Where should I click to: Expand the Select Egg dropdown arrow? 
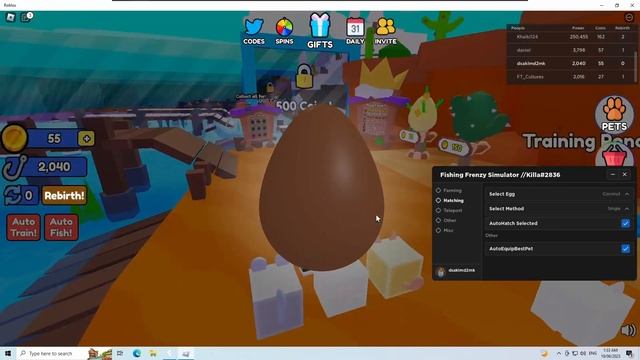[x=627, y=194]
